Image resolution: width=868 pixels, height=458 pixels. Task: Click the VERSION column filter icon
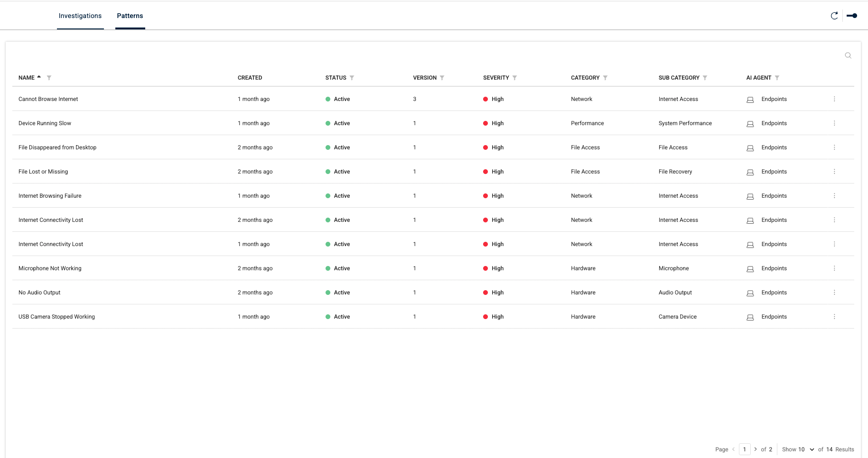442,78
